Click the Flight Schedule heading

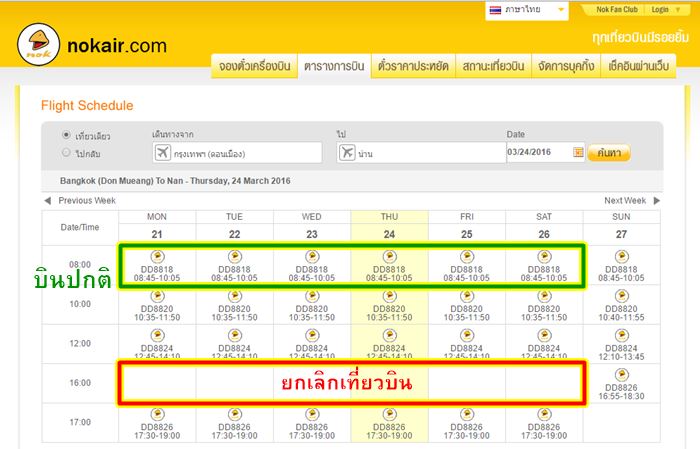tap(87, 106)
